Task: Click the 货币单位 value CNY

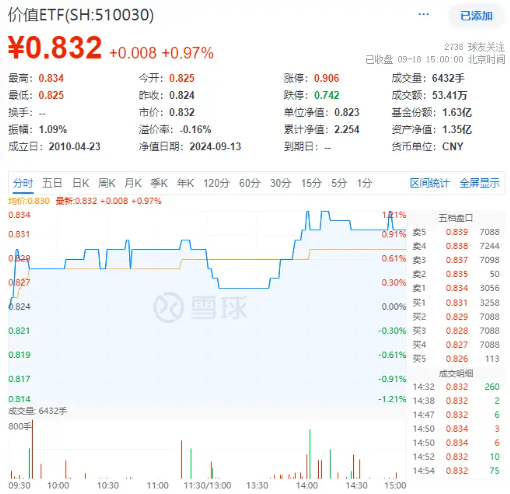Action: click(453, 146)
